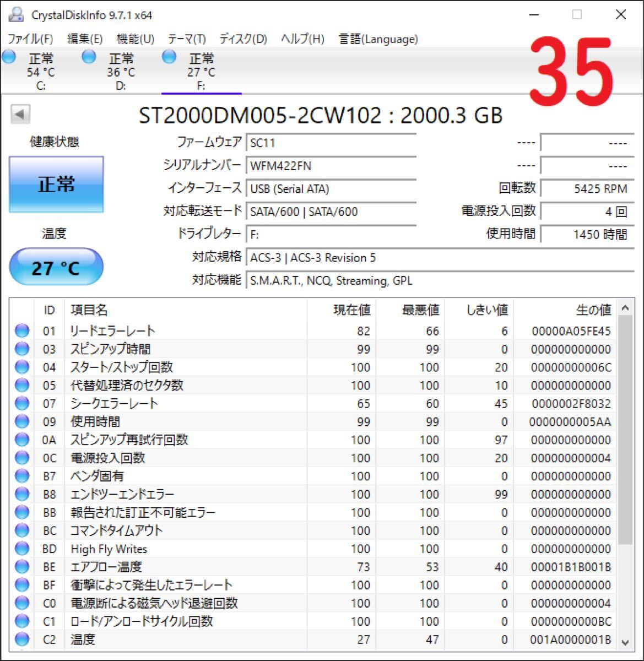Click the features field S.M.A.R.T., NCQ

pyautogui.click(x=440, y=281)
